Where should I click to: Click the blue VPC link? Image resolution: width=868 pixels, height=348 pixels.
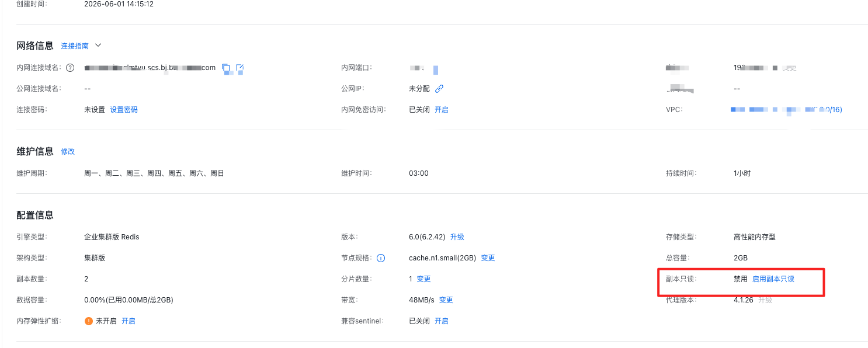click(787, 110)
